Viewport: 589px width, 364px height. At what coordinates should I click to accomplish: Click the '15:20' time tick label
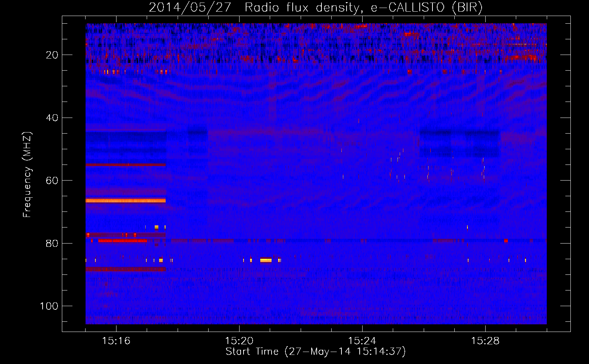pos(239,341)
